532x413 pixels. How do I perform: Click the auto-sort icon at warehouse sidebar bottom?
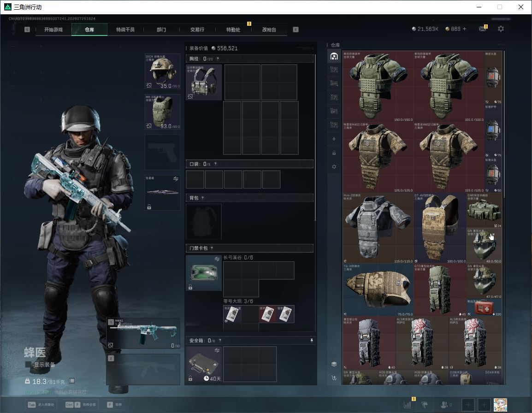[334, 378]
